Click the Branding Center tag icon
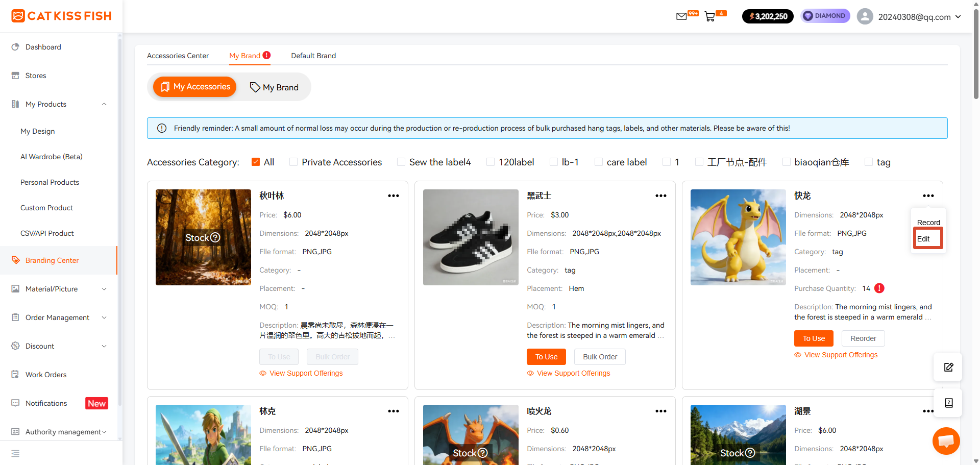Image resolution: width=980 pixels, height=465 pixels. [x=15, y=260]
